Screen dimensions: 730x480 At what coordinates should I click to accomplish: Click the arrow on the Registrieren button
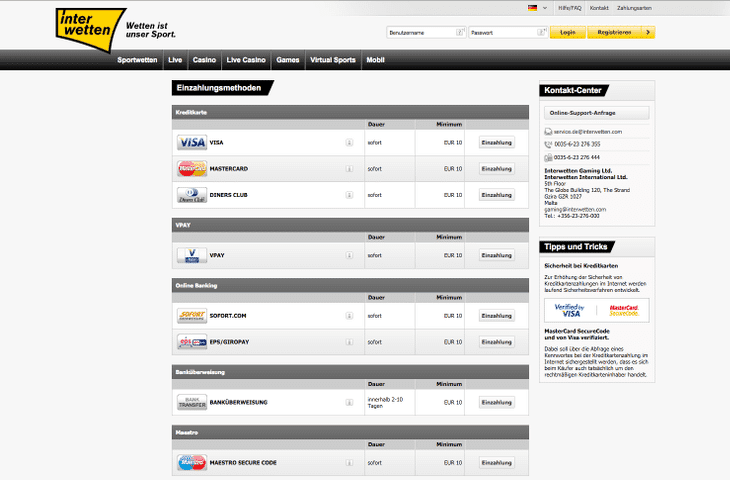pos(648,32)
